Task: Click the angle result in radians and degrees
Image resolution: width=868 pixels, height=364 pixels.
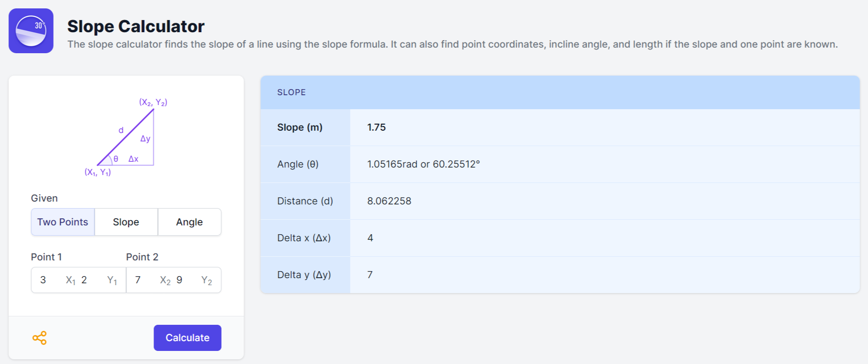Action: (x=423, y=164)
